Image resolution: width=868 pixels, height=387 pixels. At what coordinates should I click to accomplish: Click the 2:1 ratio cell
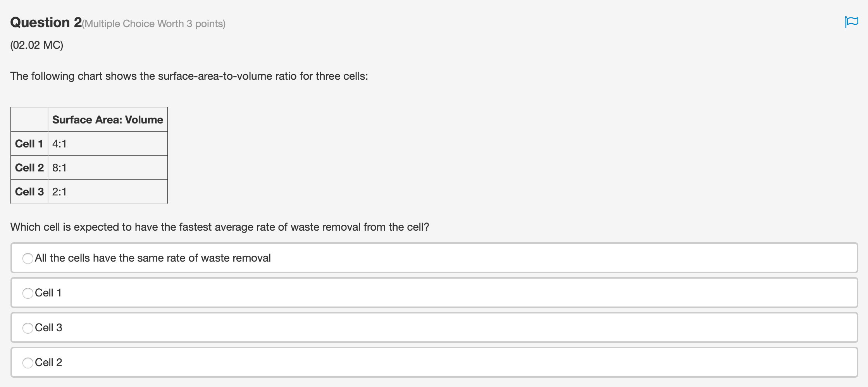pyautogui.click(x=59, y=191)
